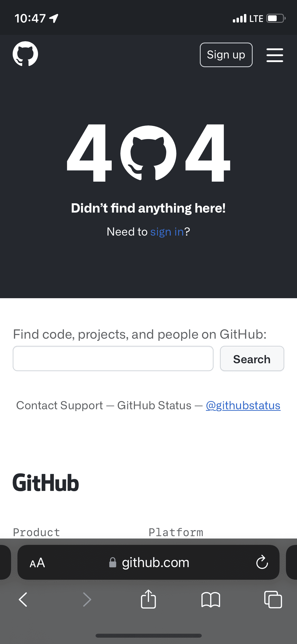Open Contact Support link
This screenshot has height=644, width=297.
pos(60,406)
